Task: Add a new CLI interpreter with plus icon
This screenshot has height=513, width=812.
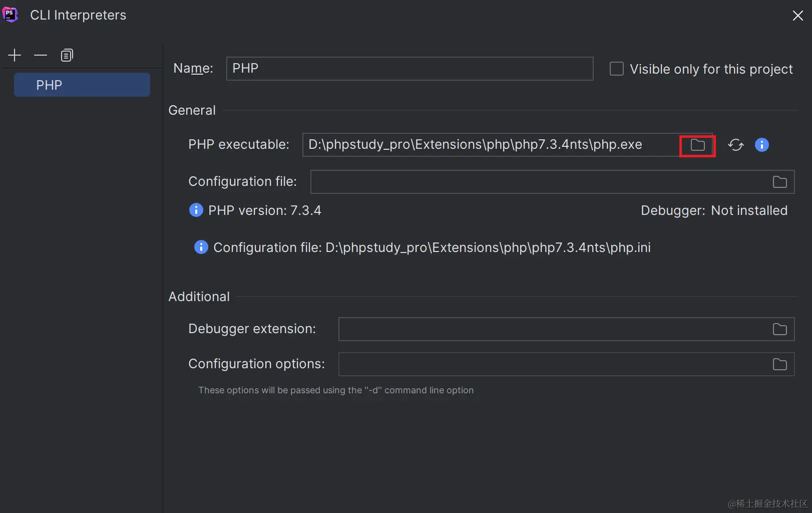Action: pyautogui.click(x=15, y=55)
